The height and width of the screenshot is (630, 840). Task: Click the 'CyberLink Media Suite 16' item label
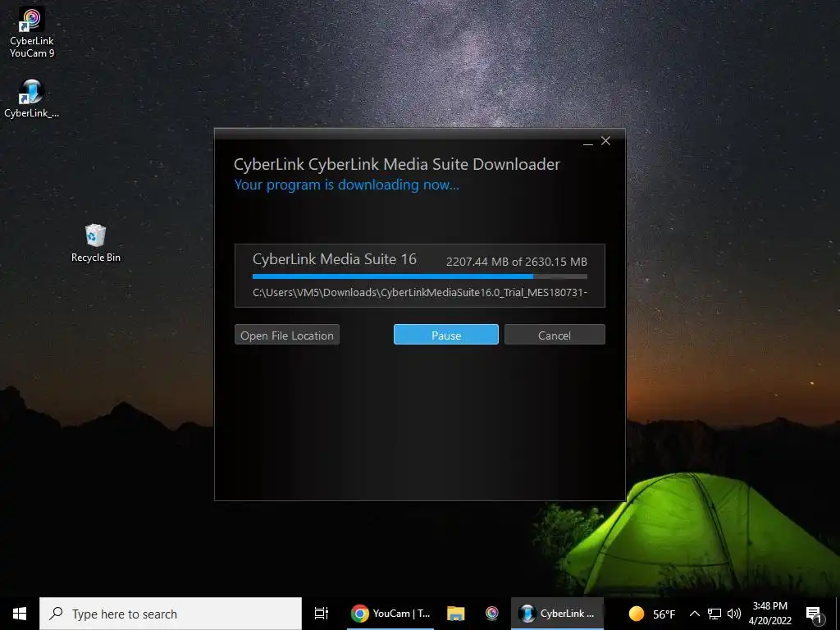tap(335, 259)
